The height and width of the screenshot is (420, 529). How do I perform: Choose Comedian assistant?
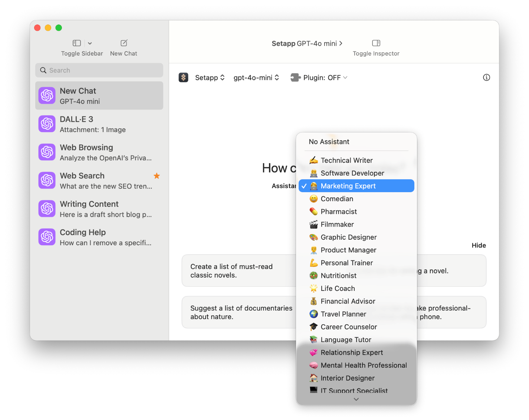pos(356,199)
